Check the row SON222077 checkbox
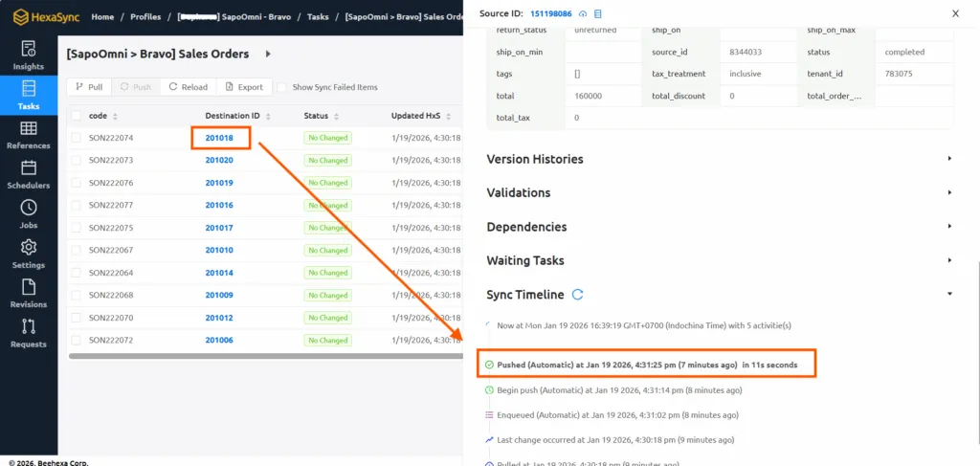This screenshot has width=980, height=466. (76, 205)
